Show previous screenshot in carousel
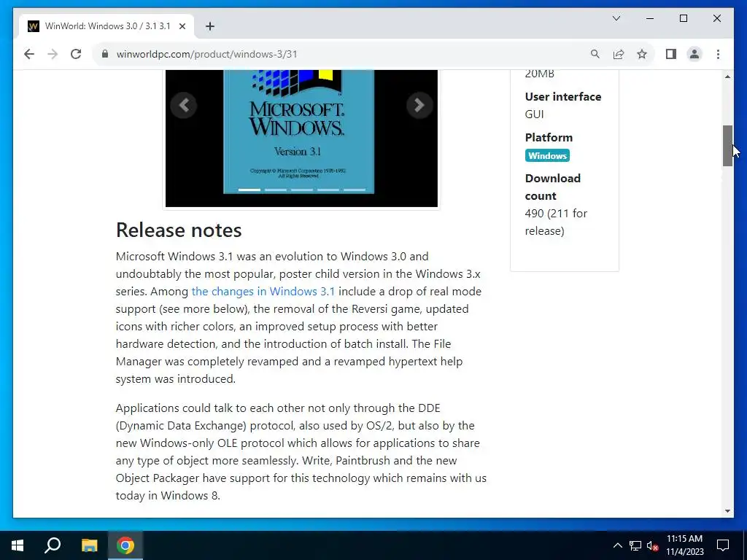The image size is (747, 560). (x=184, y=105)
